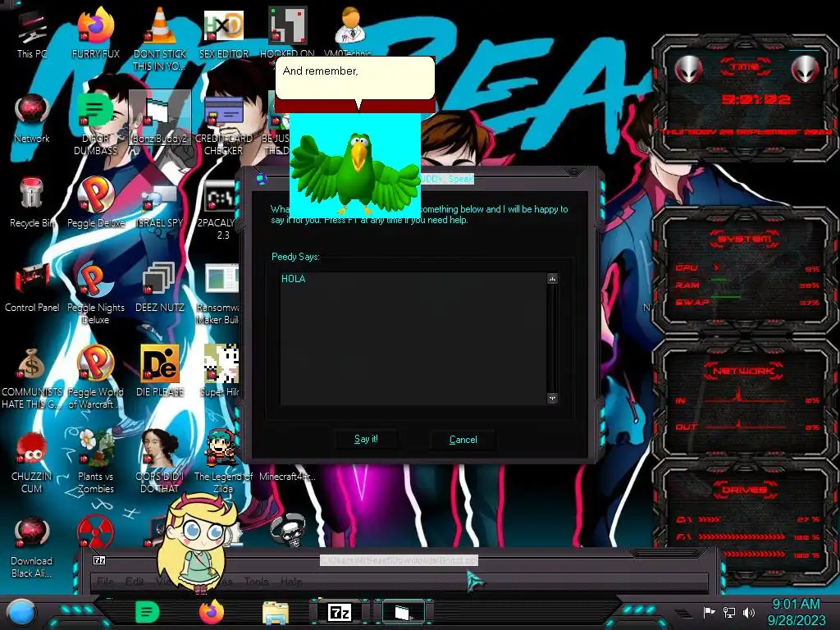Open the SEX EDITOR HxD shortcut
840x630 pixels.
tap(223, 34)
